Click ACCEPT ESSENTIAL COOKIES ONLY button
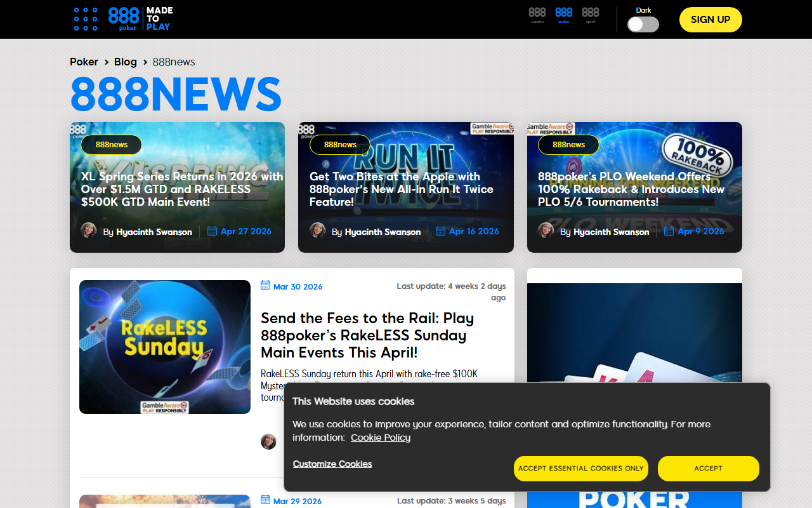Image resolution: width=812 pixels, height=508 pixels. point(581,469)
